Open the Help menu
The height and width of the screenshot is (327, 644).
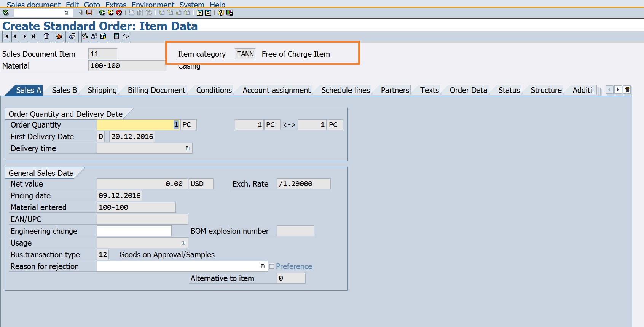[x=217, y=4]
